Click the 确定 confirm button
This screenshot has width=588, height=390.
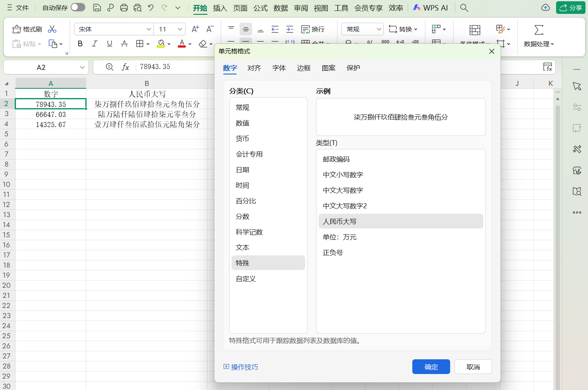tap(431, 366)
